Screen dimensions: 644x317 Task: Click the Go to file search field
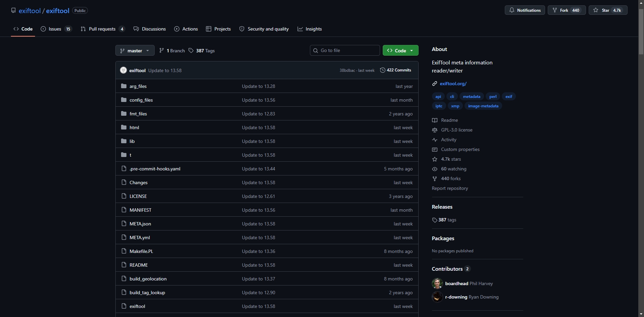tap(345, 50)
